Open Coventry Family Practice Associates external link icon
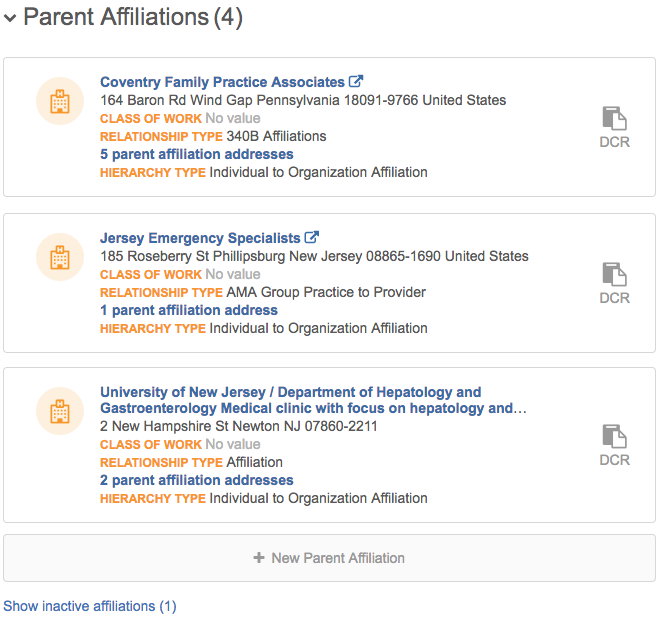The image size is (660, 621). [x=356, y=81]
